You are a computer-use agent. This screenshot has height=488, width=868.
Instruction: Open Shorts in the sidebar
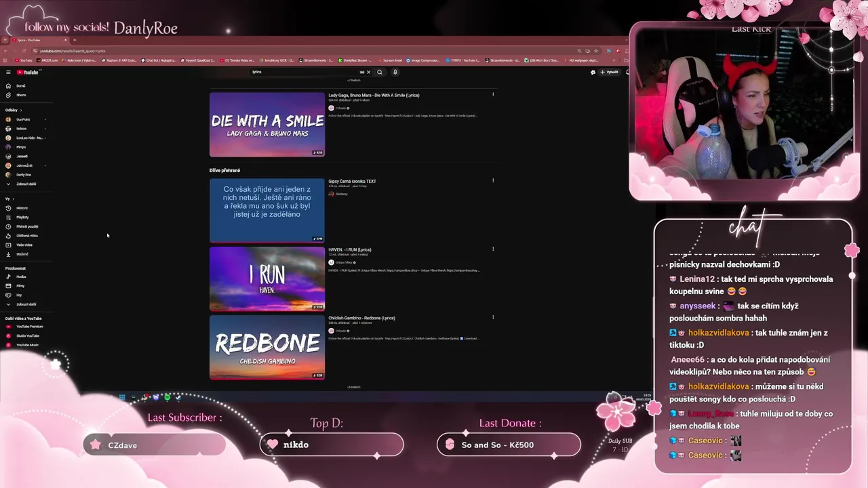pyautogui.click(x=21, y=95)
